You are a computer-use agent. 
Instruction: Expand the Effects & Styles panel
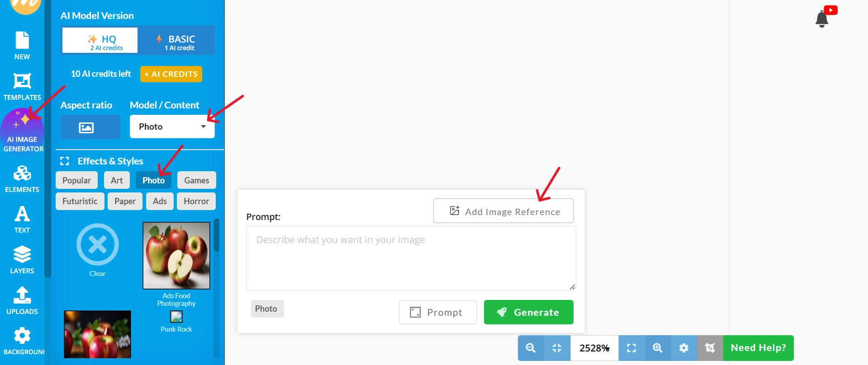click(x=64, y=161)
